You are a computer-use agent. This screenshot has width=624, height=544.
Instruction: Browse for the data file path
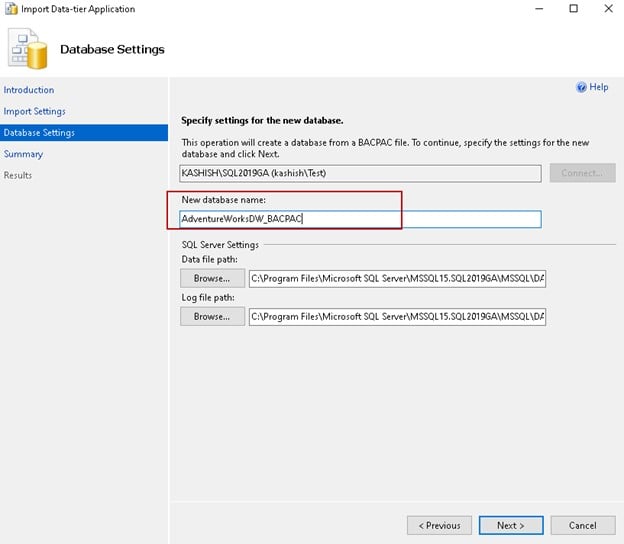tap(212, 278)
